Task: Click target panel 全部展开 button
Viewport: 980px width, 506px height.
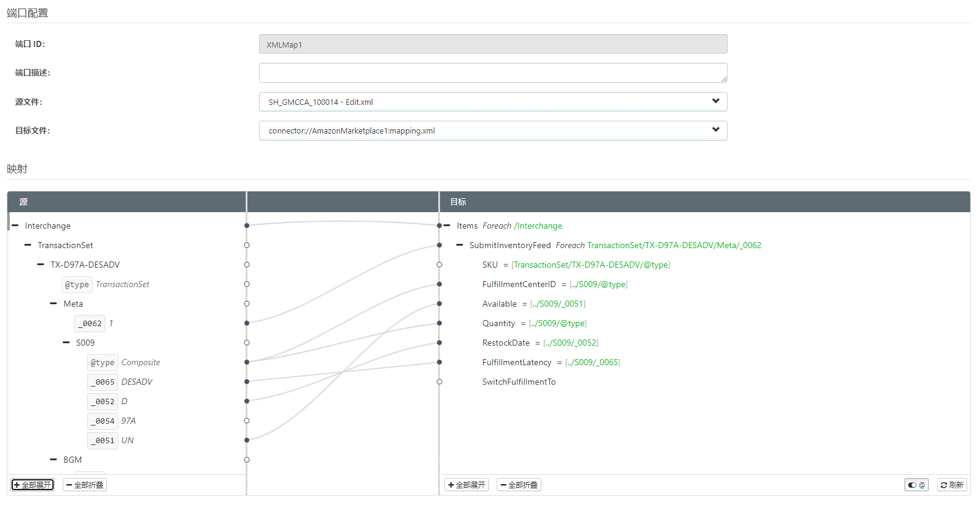Action: (x=466, y=485)
